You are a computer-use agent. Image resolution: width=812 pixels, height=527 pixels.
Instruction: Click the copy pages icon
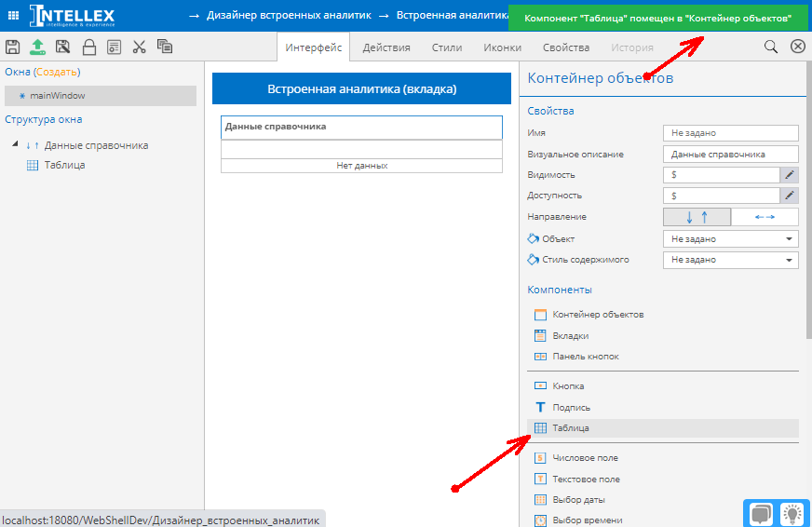[x=165, y=47]
